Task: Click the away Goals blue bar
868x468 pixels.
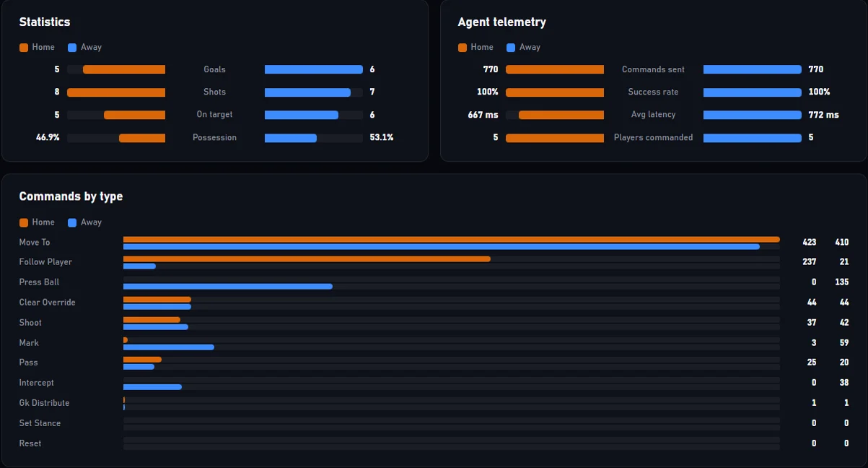Action: click(314, 69)
